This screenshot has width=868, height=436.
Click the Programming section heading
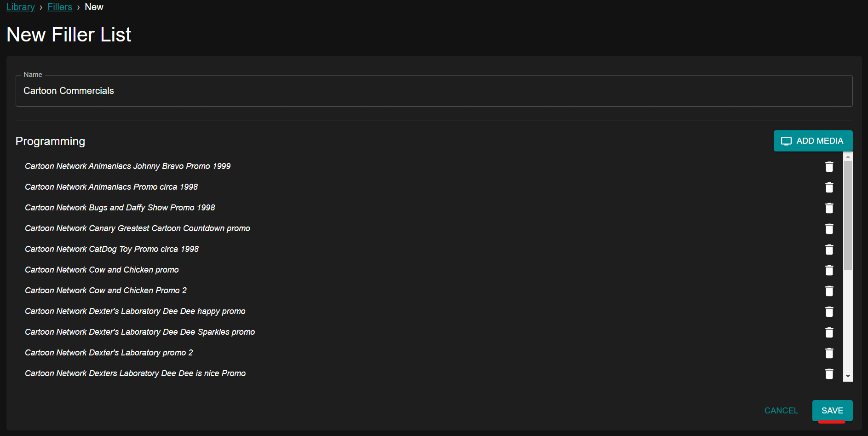click(x=50, y=141)
